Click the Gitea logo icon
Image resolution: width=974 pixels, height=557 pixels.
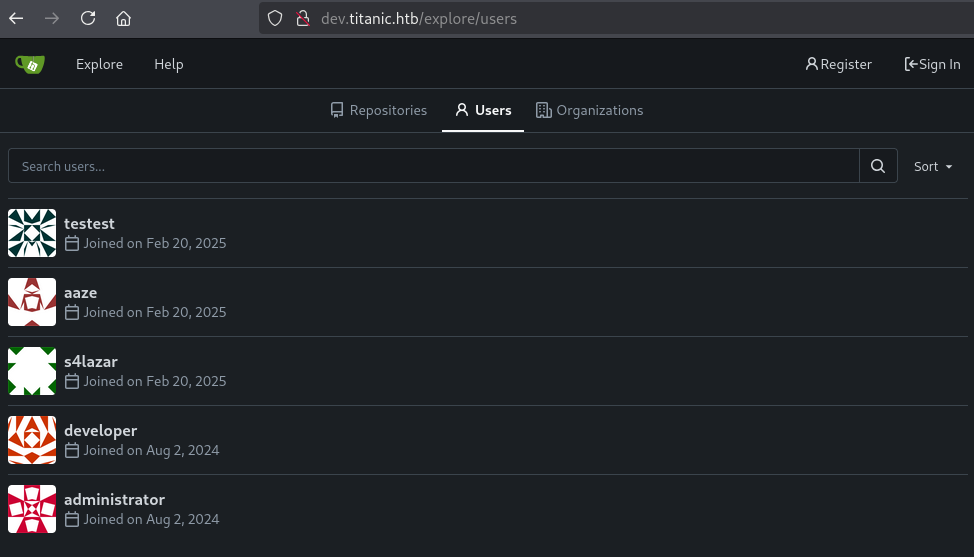coord(30,64)
